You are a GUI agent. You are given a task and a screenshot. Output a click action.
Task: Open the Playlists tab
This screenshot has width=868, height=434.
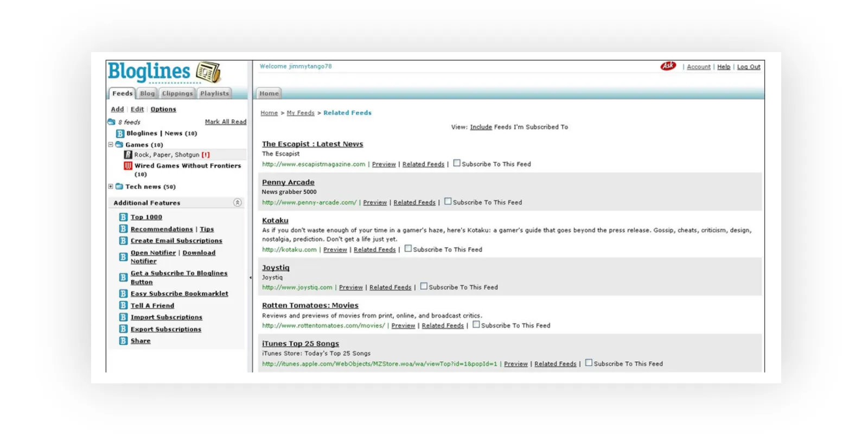coord(214,93)
